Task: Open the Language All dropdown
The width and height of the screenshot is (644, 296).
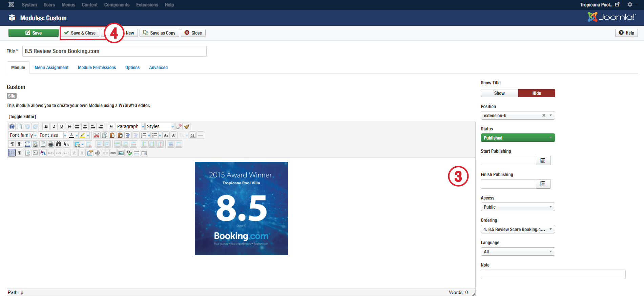Action: pyautogui.click(x=518, y=252)
